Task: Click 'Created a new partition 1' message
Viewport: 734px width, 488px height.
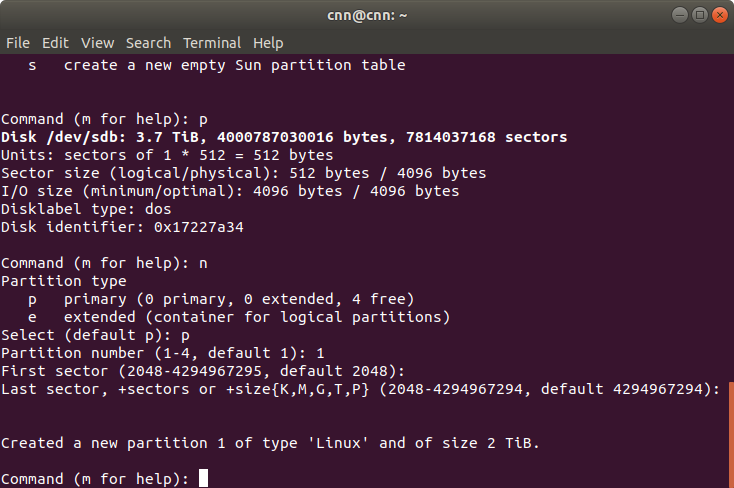Action: click(270, 443)
